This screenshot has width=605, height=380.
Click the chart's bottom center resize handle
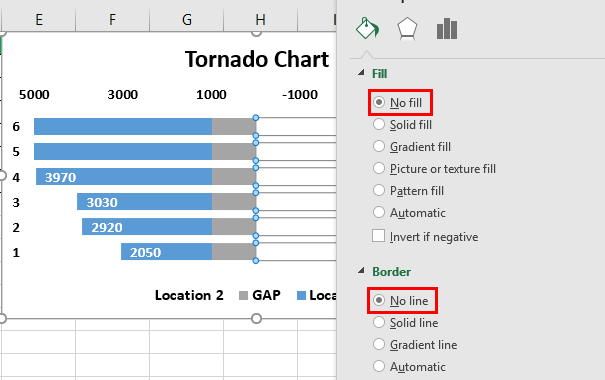[x=257, y=319]
